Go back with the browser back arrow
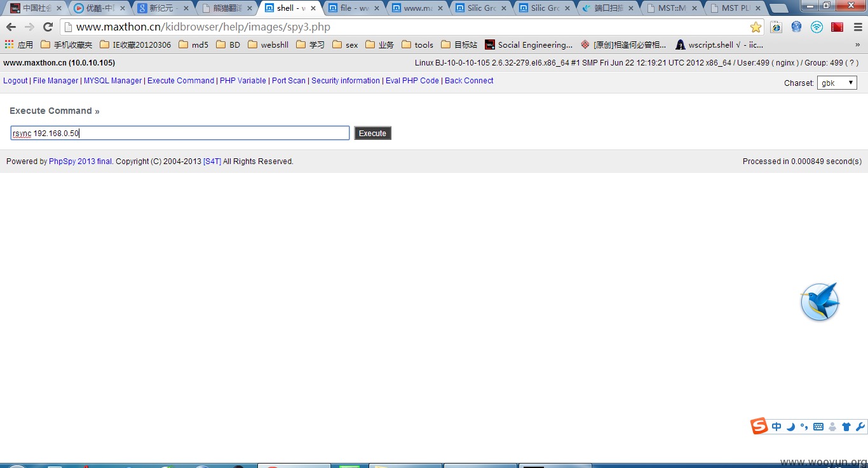The image size is (868, 468). [x=11, y=27]
